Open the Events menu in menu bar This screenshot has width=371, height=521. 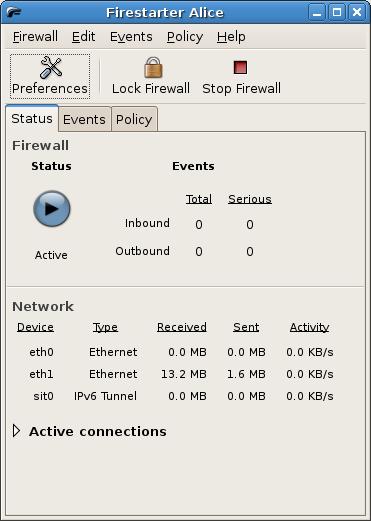point(131,36)
